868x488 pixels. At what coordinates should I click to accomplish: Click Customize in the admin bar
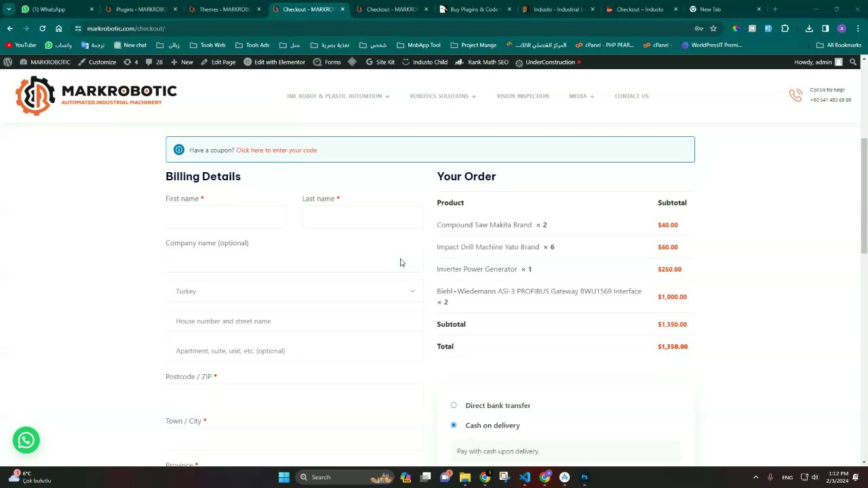coord(97,62)
